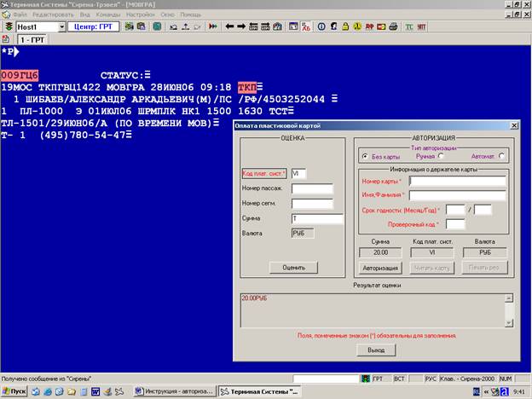Click the 'Номер карты' input field
Screen dimensions: 532x399
coord(457,182)
